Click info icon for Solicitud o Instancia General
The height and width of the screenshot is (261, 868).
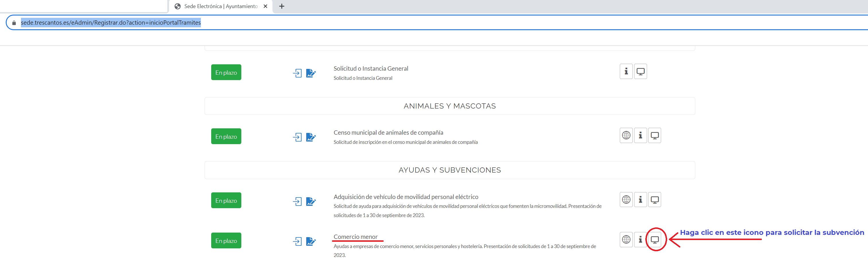pos(626,71)
